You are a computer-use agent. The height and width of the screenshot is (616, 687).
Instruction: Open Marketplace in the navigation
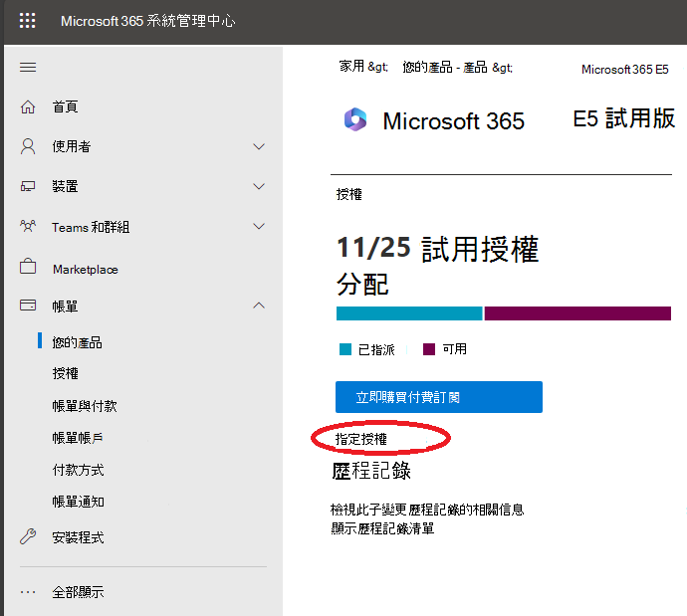click(86, 270)
